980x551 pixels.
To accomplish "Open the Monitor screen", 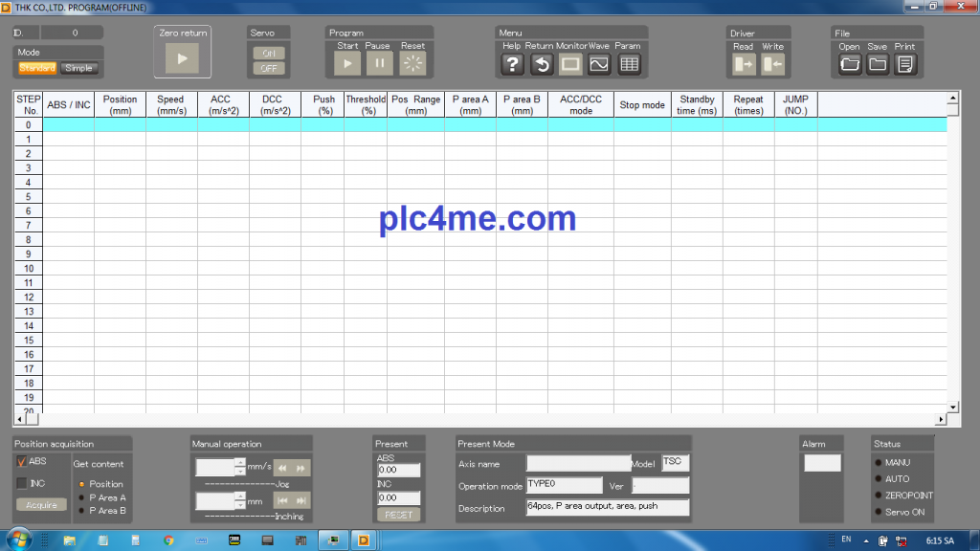I will click(570, 64).
